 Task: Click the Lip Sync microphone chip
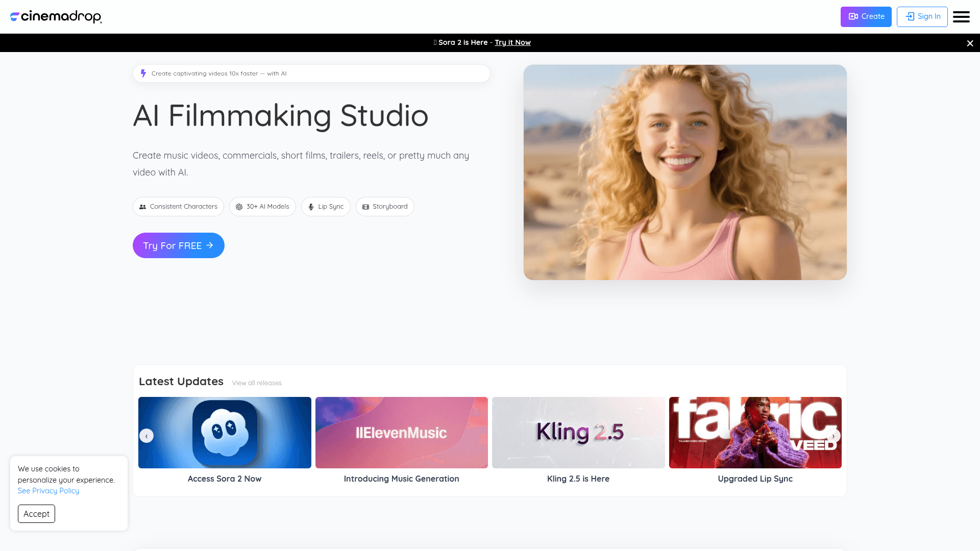(x=326, y=207)
